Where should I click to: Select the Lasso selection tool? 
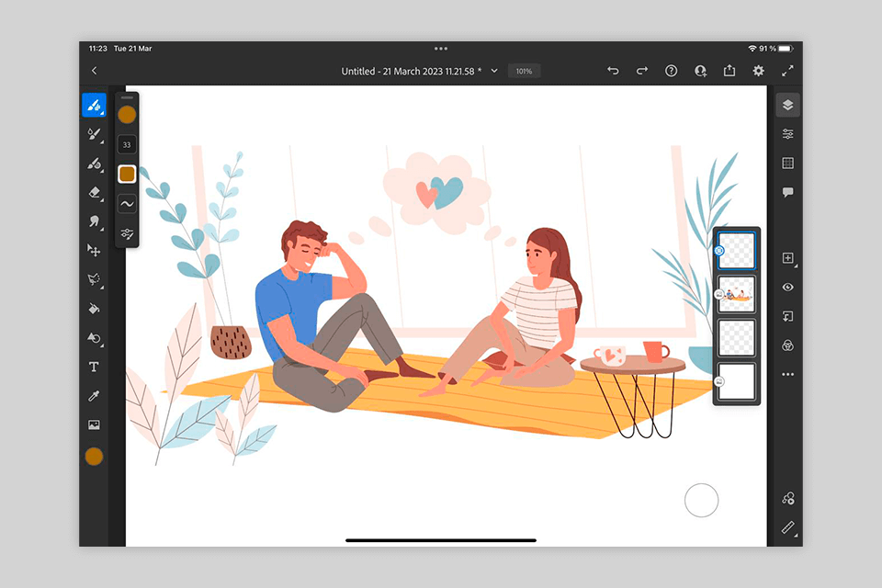(94, 279)
